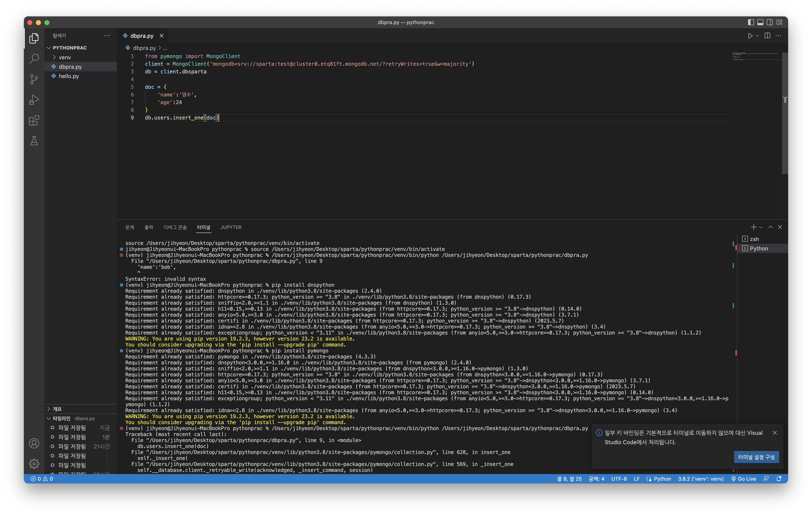Image resolution: width=812 pixels, height=515 pixels.
Task: Toggle primary sidebar layout button
Action: point(751,22)
